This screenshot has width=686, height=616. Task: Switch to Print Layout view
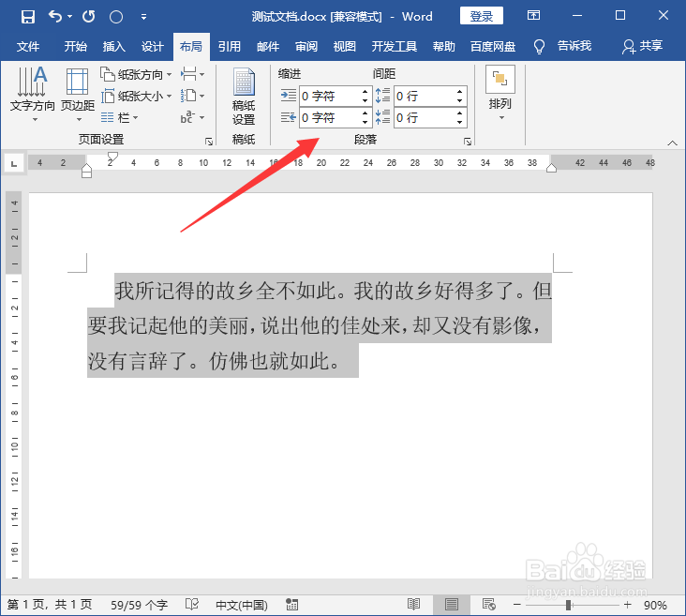tap(452, 605)
